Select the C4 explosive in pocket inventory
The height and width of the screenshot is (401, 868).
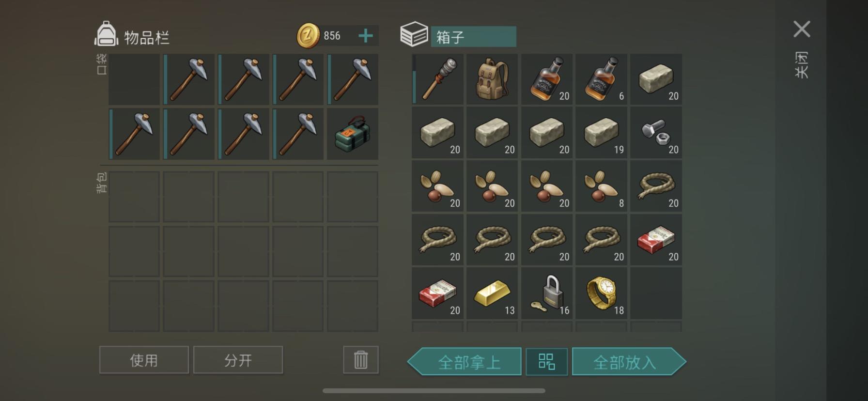(353, 134)
